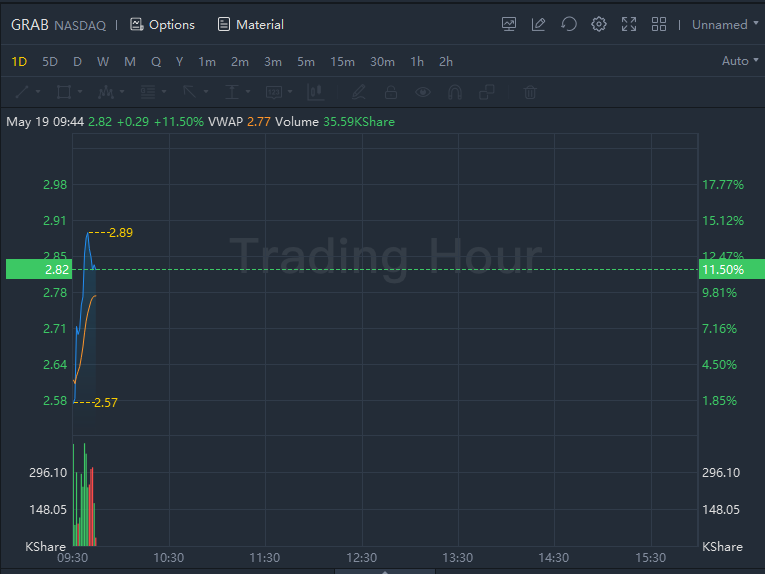The image size is (765, 574).
Task: Open the Options chain button
Action: pyautogui.click(x=162, y=24)
